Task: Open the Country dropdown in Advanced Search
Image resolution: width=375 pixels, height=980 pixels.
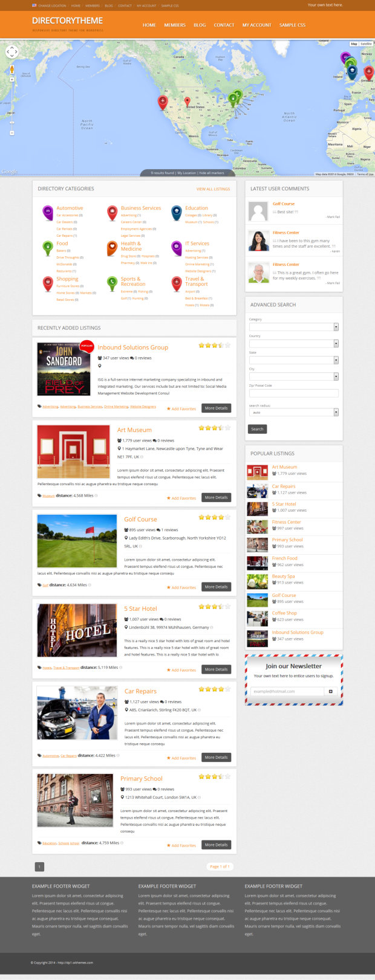Action: (293, 343)
